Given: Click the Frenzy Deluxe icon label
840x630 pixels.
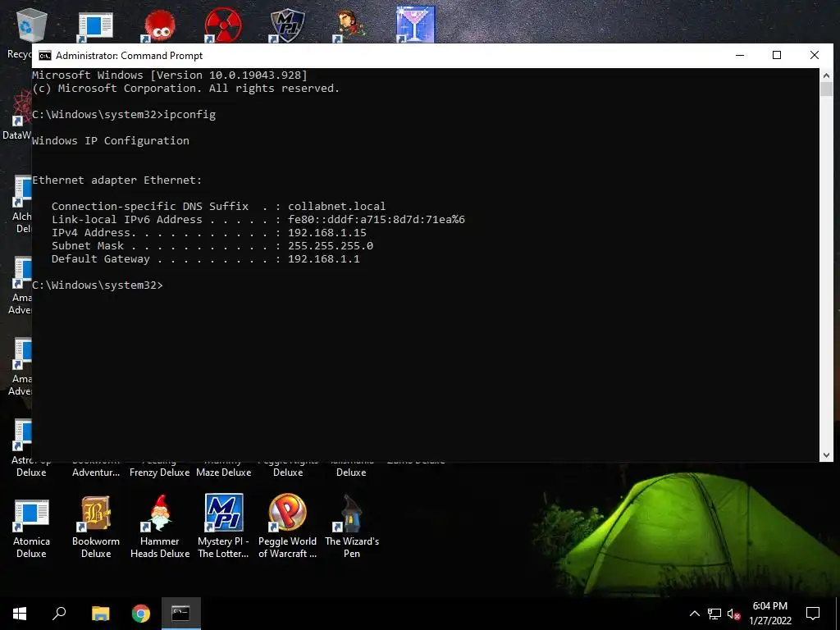Looking at the screenshot, I should click(x=160, y=472).
